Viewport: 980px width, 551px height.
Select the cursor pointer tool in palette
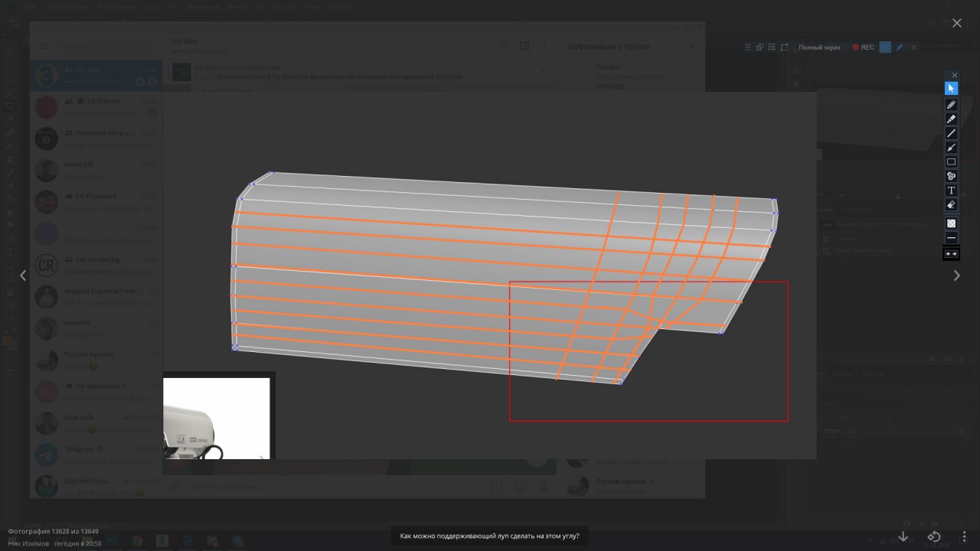coord(951,89)
